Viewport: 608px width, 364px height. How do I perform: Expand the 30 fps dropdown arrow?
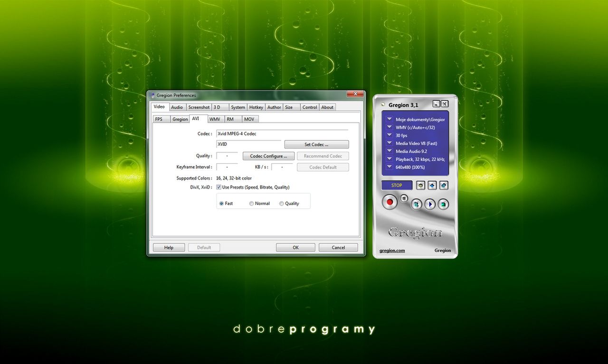[x=389, y=135]
